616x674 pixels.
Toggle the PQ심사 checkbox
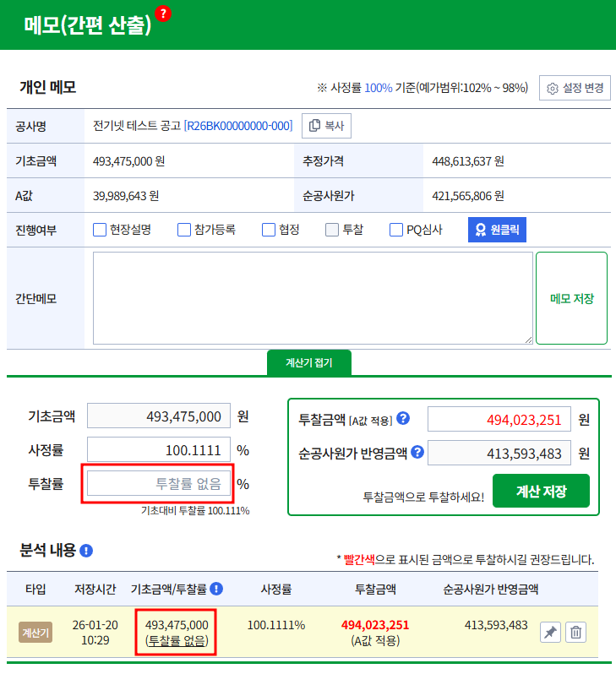pyautogui.click(x=396, y=229)
